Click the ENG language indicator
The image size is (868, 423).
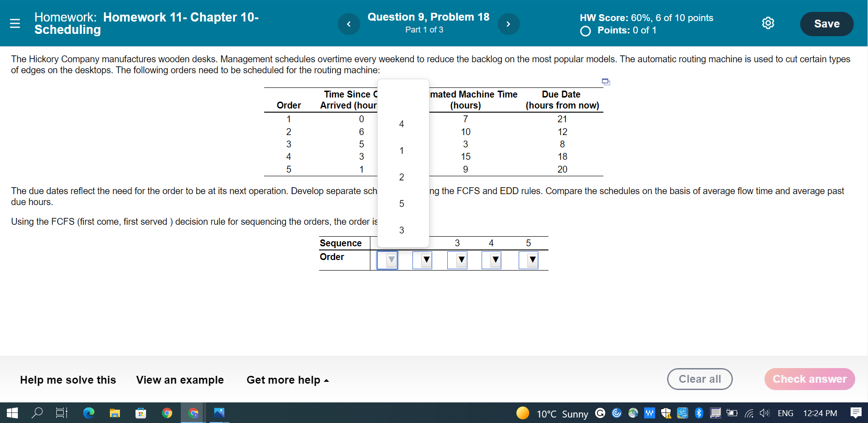tap(785, 413)
